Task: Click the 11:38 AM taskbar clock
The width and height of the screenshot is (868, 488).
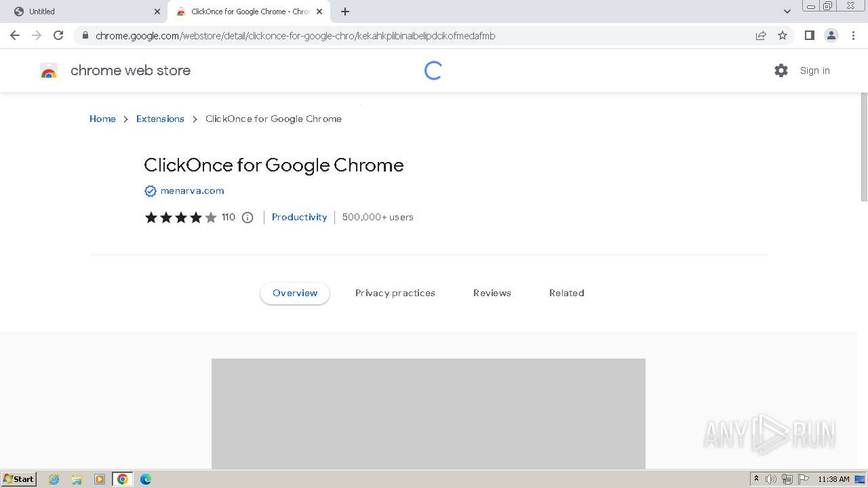Action: pos(833,479)
